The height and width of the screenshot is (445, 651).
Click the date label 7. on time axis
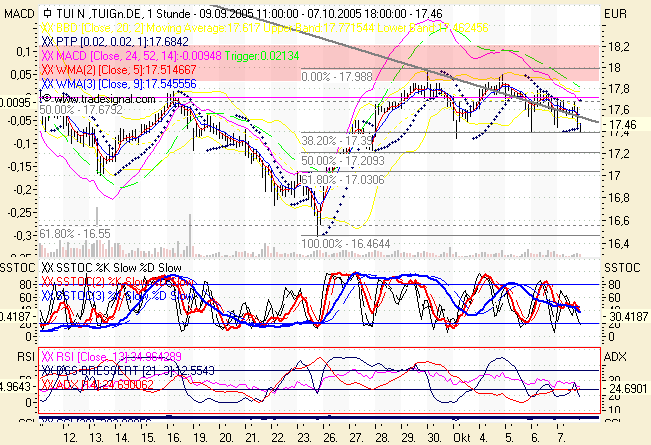click(x=561, y=438)
